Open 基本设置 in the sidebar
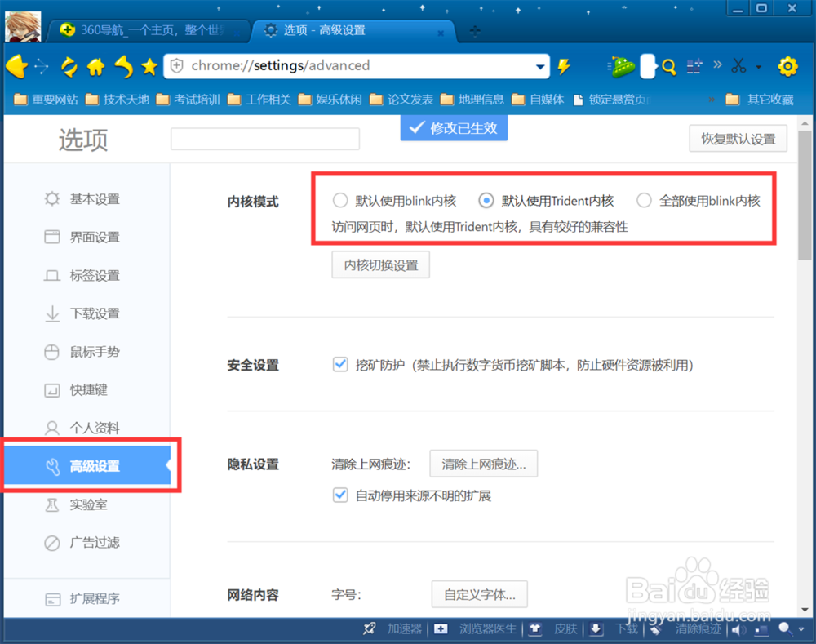 [x=86, y=199]
